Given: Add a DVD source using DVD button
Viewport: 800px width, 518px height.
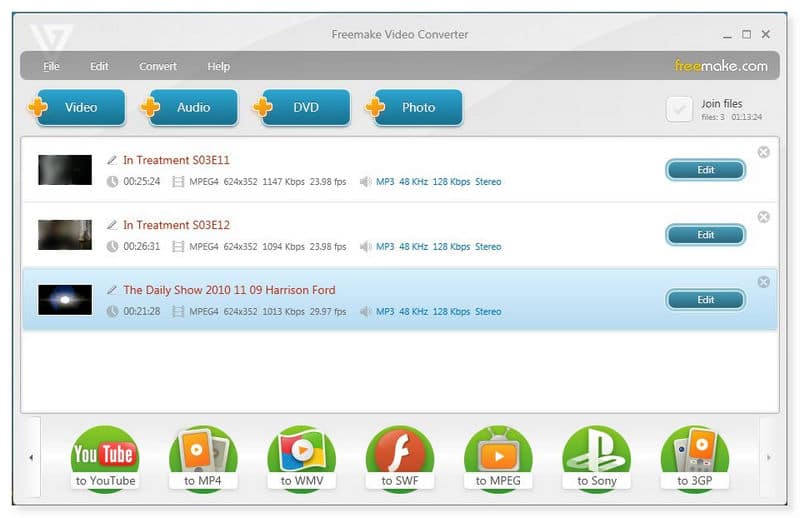Looking at the screenshot, I should pyautogui.click(x=305, y=108).
